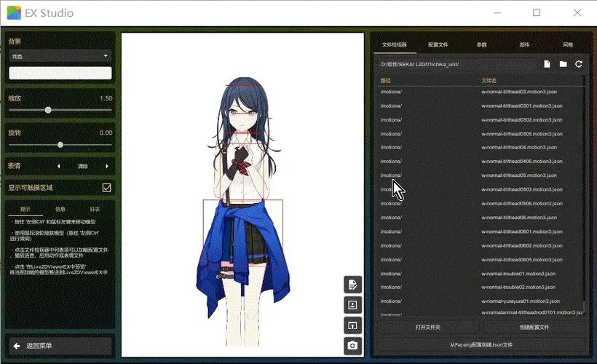Select the 提示 tab in left panel
Image resolution: width=597 pixels, height=364 pixels.
click(x=25, y=209)
